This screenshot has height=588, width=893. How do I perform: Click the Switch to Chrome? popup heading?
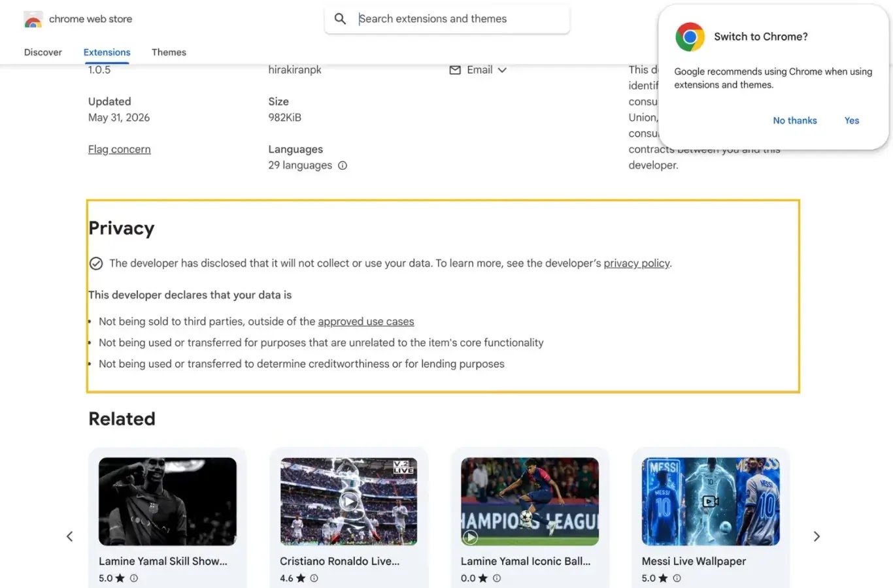pyautogui.click(x=761, y=37)
